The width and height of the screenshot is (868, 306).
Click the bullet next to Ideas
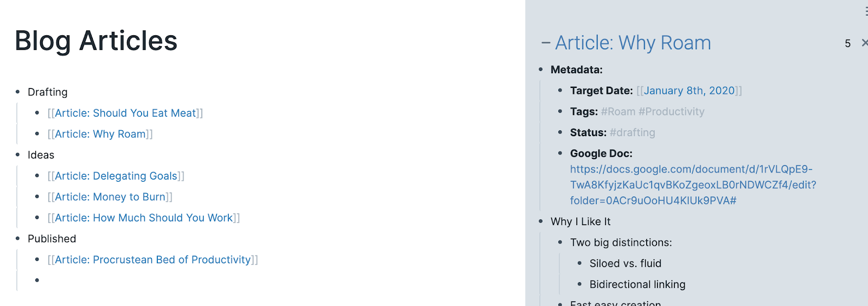pyautogui.click(x=18, y=155)
